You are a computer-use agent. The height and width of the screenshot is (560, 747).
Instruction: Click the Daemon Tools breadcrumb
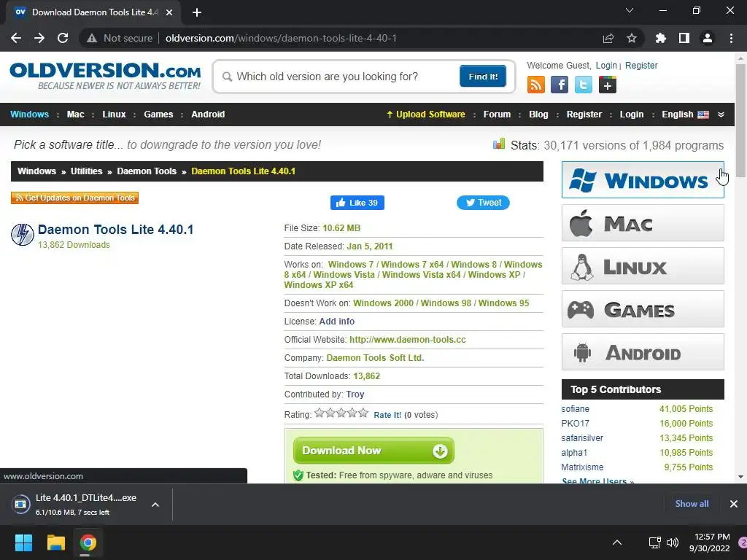[x=147, y=171]
